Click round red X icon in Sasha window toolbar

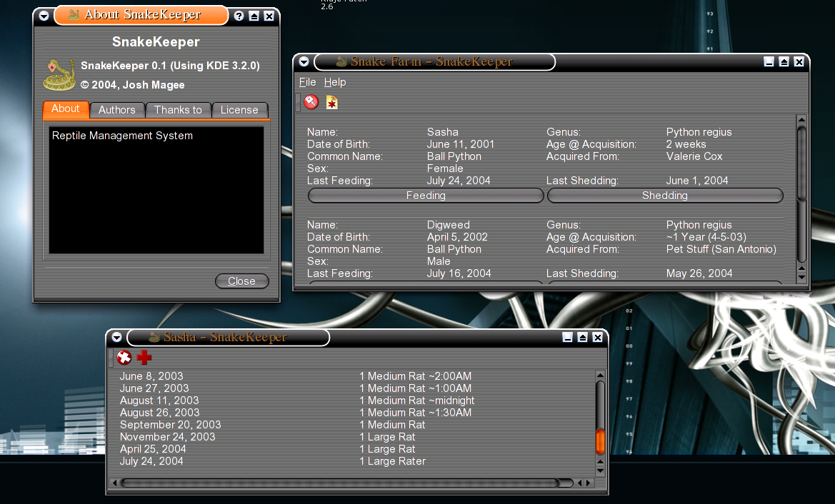pyautogui.click(x=124, y=358)
